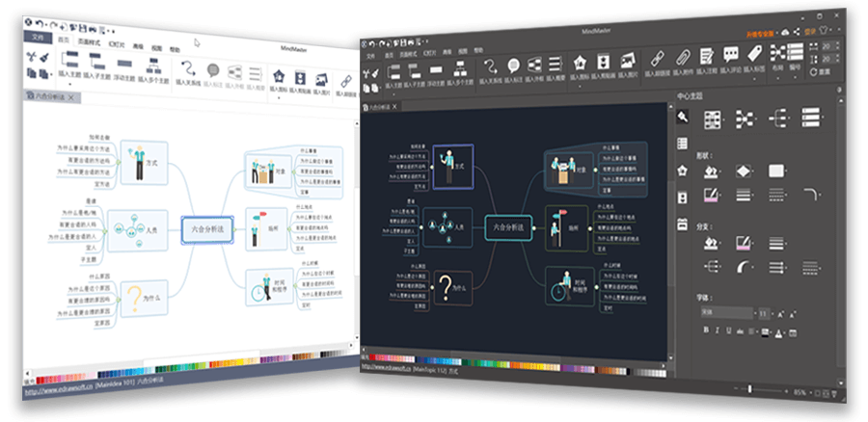The width and height of the screenshot is (868, 422).
Task: Click Format Painter brush in dark window
Action: (375, 73)
